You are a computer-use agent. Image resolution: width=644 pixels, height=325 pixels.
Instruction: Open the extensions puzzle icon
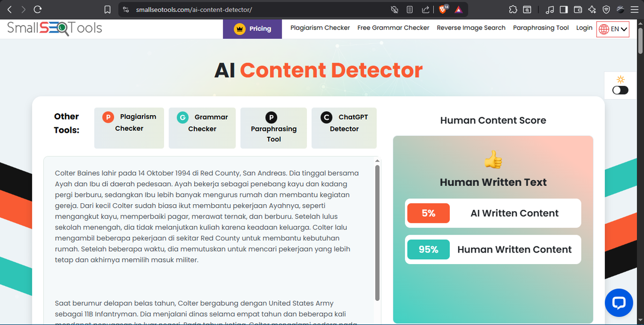513,10
